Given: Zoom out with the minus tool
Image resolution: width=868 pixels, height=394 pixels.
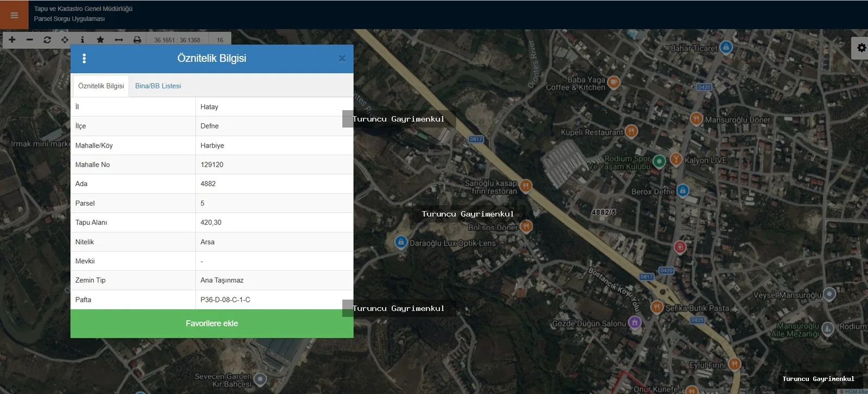Looking at the screenshot, I should pyautogui.click(x=30, y=40).
